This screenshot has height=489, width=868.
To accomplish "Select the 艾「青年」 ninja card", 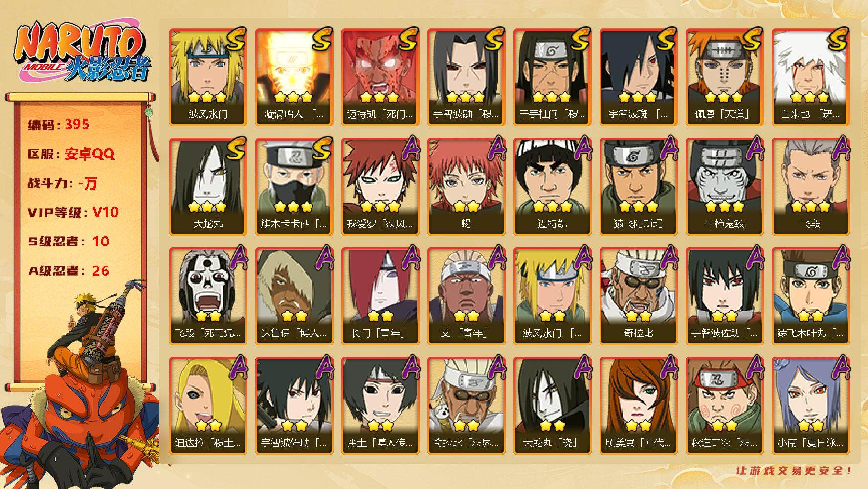I will 466,296.
